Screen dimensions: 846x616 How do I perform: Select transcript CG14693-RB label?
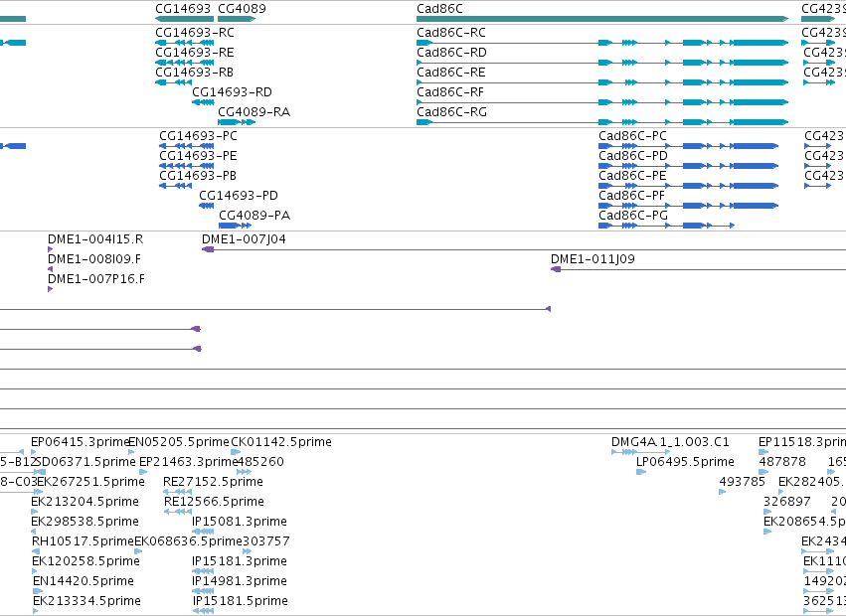click(x=194, y=73)
